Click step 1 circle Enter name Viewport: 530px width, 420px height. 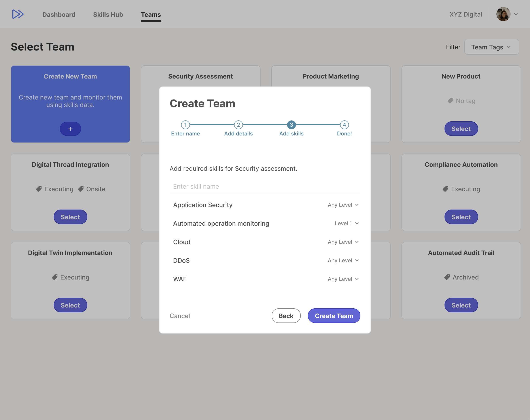pos(185,125)
